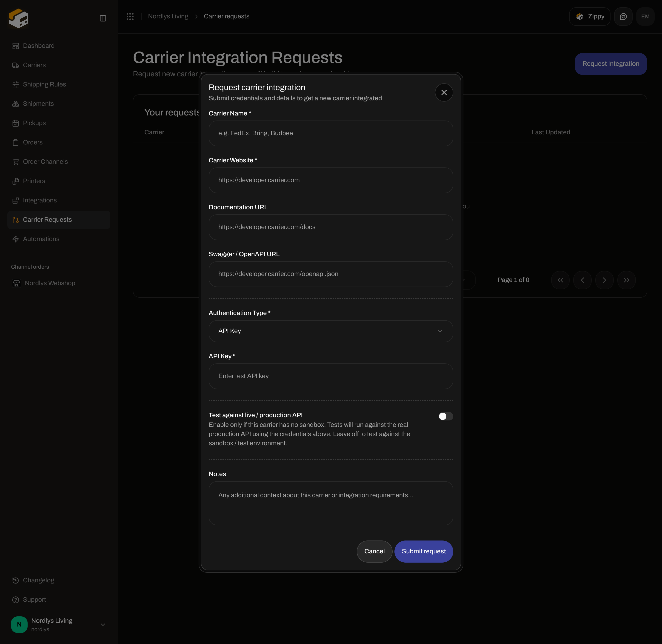Screen dimensions: 662x644
Task: Go to Carriers in sidebar
Action: 59,65
